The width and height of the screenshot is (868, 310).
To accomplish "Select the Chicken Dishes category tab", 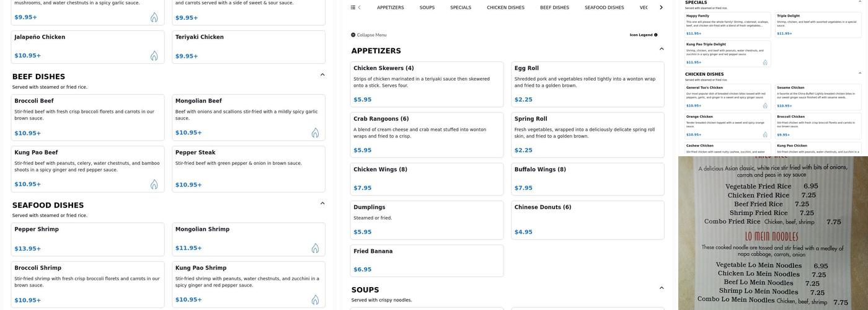I will pyautogui.click(x=505, y=7).
